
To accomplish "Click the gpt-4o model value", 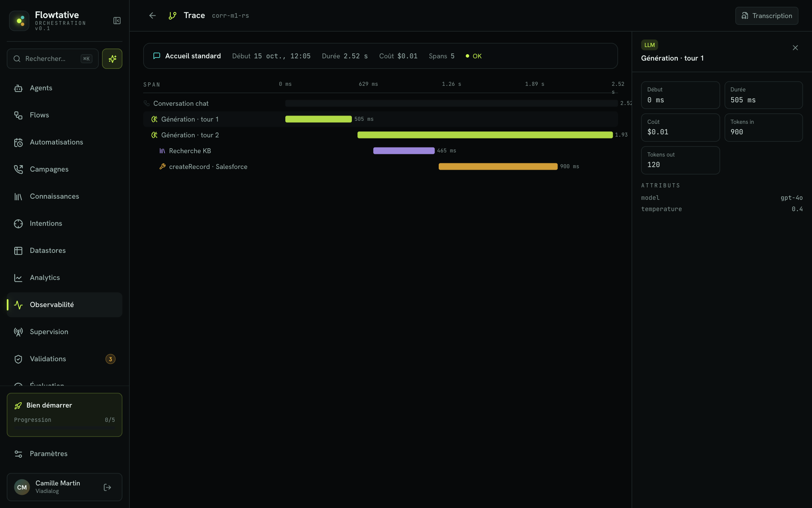I will [x=791, y=198].
